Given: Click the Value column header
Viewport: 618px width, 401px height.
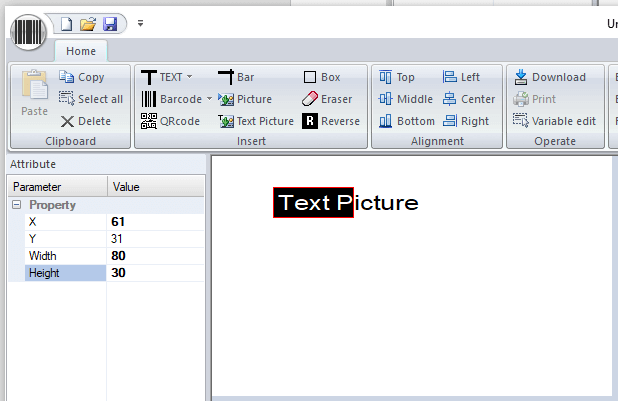Looking at the screenshot, I should (x=156, y=187).
